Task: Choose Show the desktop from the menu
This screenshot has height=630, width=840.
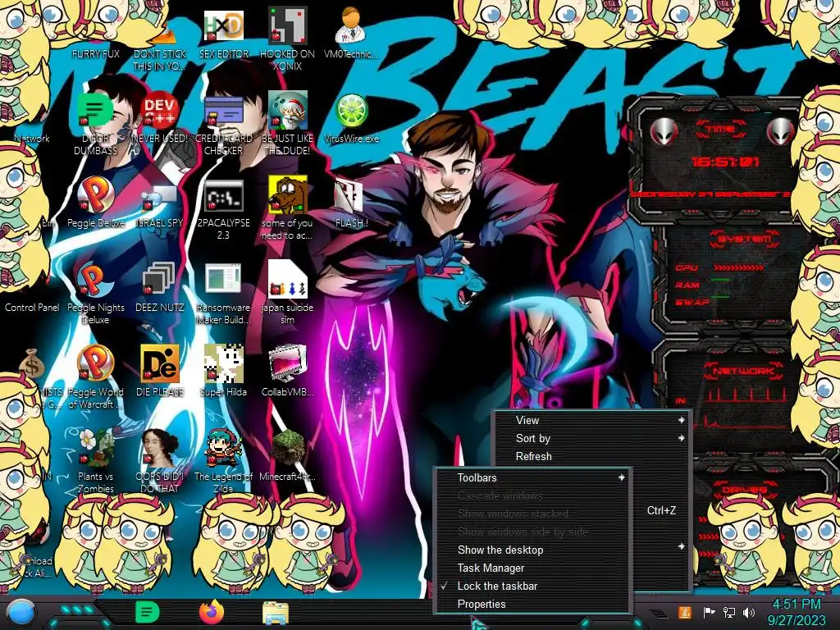Action: pos(533,550)
